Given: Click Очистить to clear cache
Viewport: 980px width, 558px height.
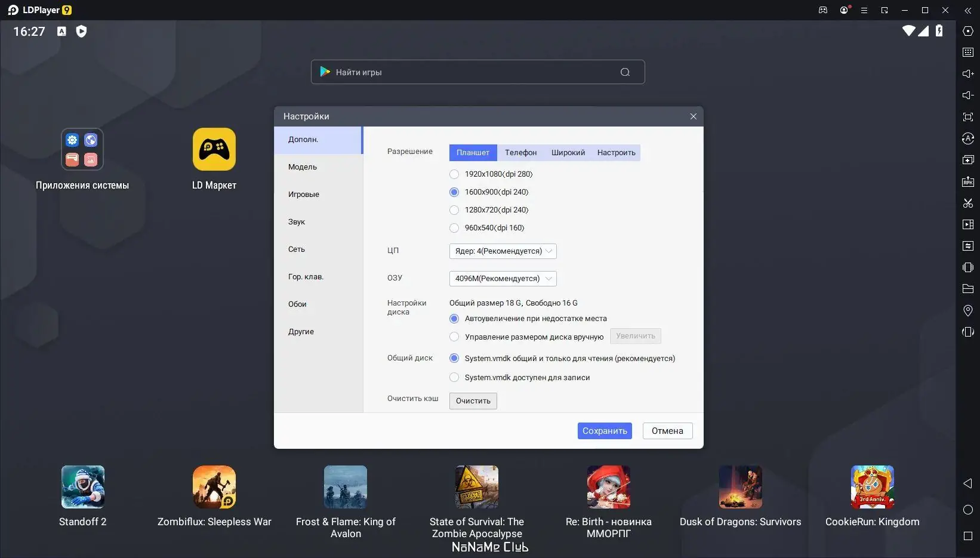Looking at the screenshot, I should (473, 401).
